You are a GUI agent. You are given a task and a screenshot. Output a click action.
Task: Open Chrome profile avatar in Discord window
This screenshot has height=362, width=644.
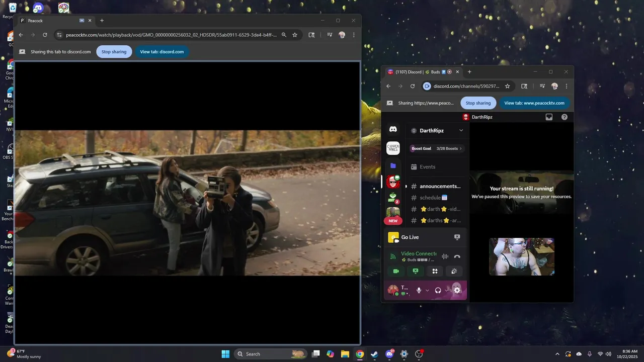click(x=554, y=86)
